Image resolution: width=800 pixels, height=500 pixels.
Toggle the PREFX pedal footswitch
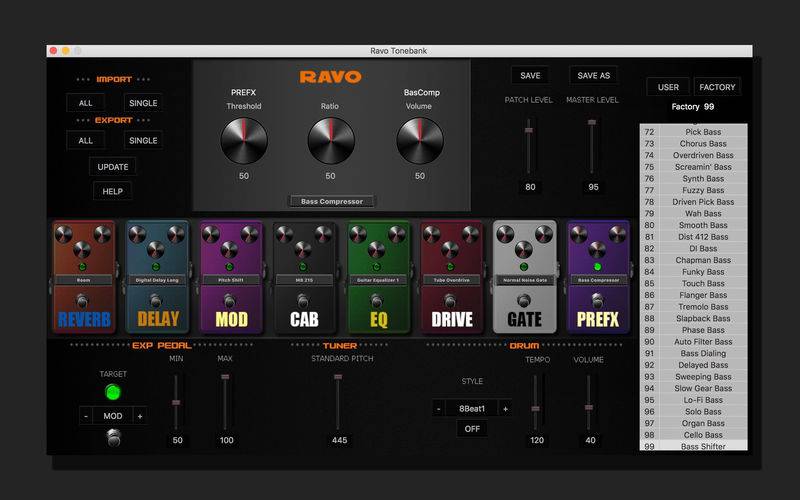tap(597, 301)
